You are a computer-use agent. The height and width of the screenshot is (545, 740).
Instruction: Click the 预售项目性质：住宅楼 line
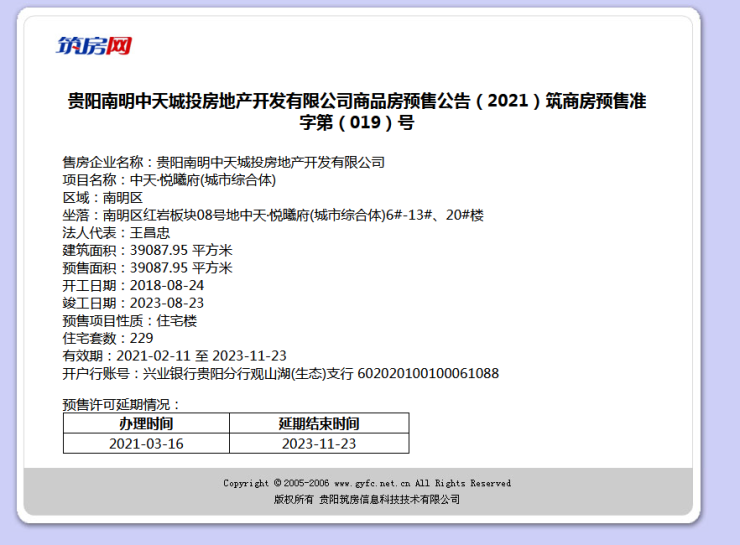[130, 321]
